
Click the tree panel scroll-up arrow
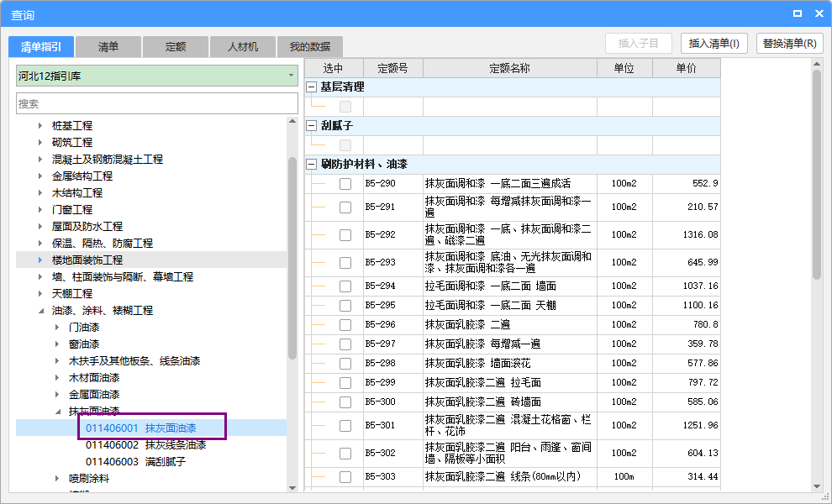tap(292, 122)
